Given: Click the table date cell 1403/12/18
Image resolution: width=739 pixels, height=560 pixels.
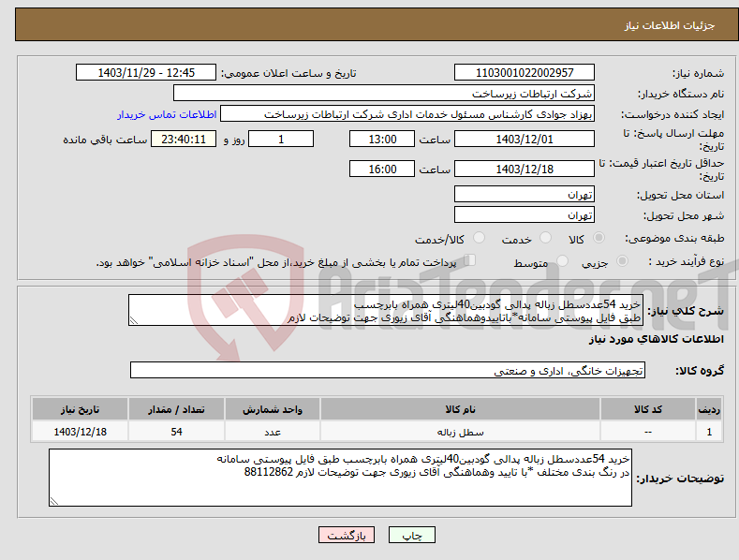Looking at the screenshot, I should coord(81,432).
